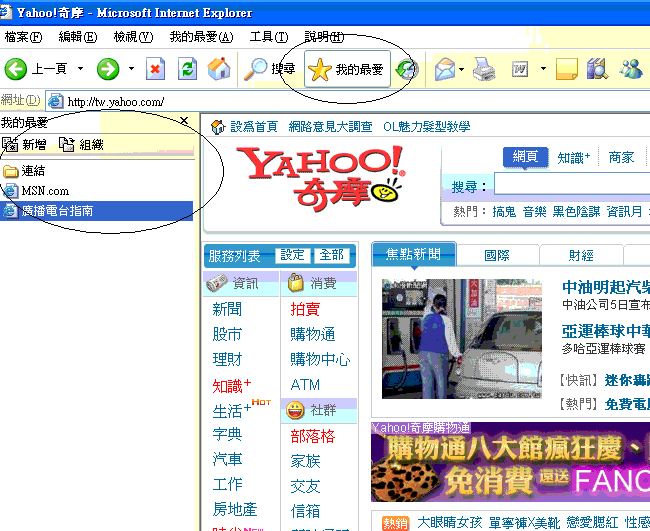Go to the Home page icon
The width and height of the screenshot is (650, 531).
tap(218, 69)
